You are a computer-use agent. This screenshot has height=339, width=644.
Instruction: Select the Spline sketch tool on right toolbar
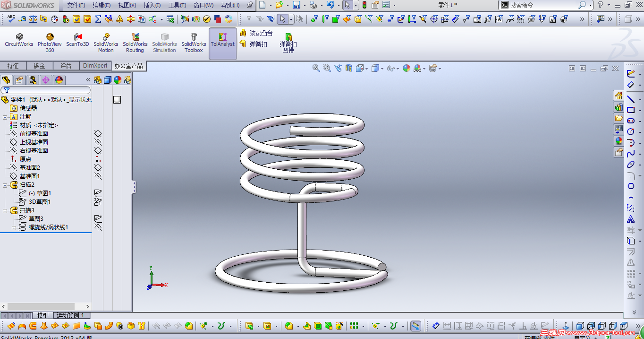coord(631,154)
